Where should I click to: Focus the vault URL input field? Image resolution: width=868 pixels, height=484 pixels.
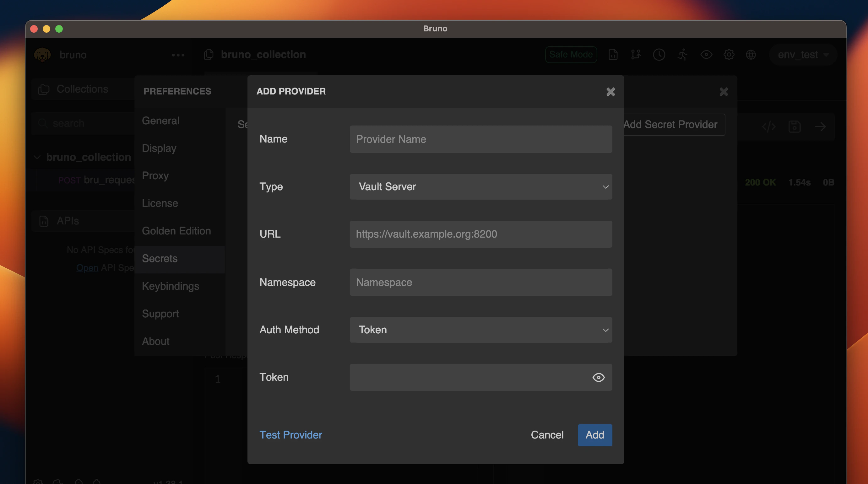[x=480, y=234]
